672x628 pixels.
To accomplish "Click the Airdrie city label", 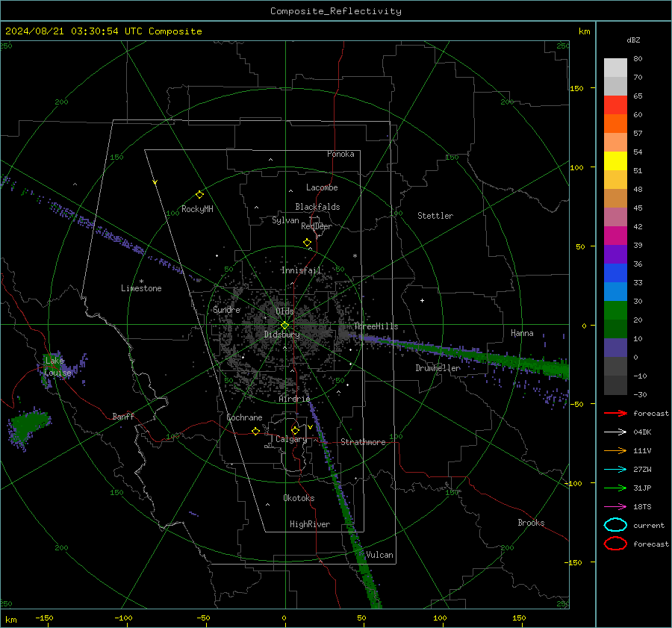I will coord(294,399).
